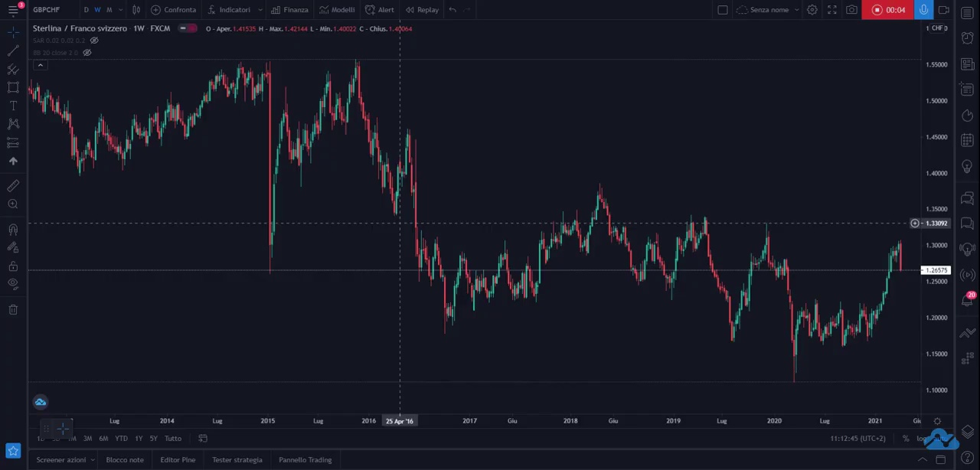The width and height of the screenshot is (980, 470).
Task: Select the geometric shapes tool
Action: 13,87
